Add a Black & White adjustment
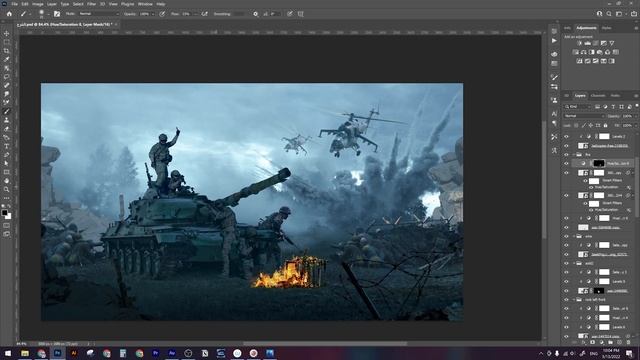Image resolution: width=640 pixels, height=360 pixels. point(591,52)
